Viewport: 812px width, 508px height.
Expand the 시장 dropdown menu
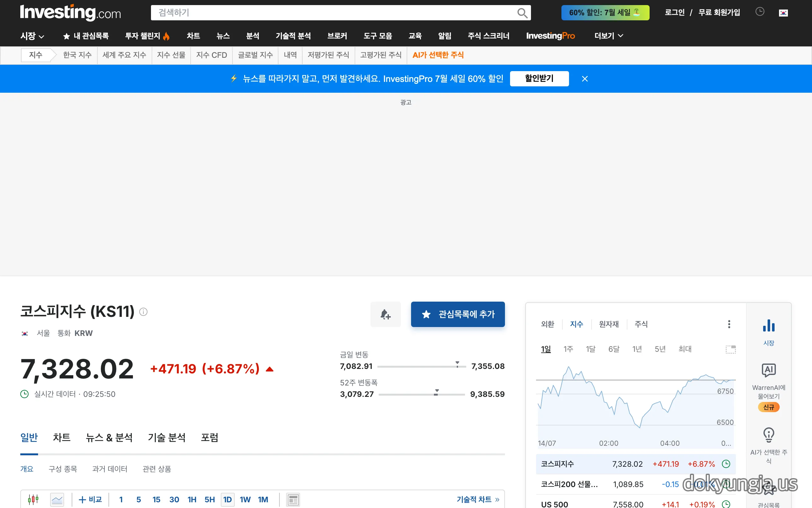click(32, 36)
